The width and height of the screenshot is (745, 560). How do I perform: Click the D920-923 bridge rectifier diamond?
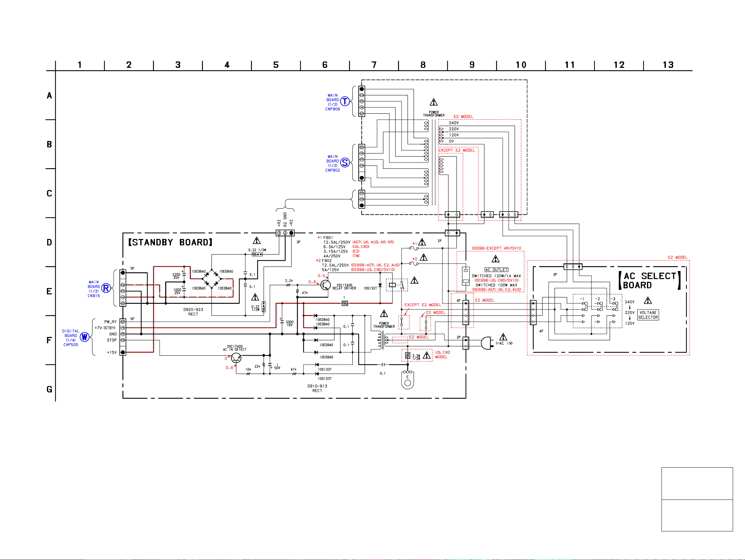pos(212,279)
